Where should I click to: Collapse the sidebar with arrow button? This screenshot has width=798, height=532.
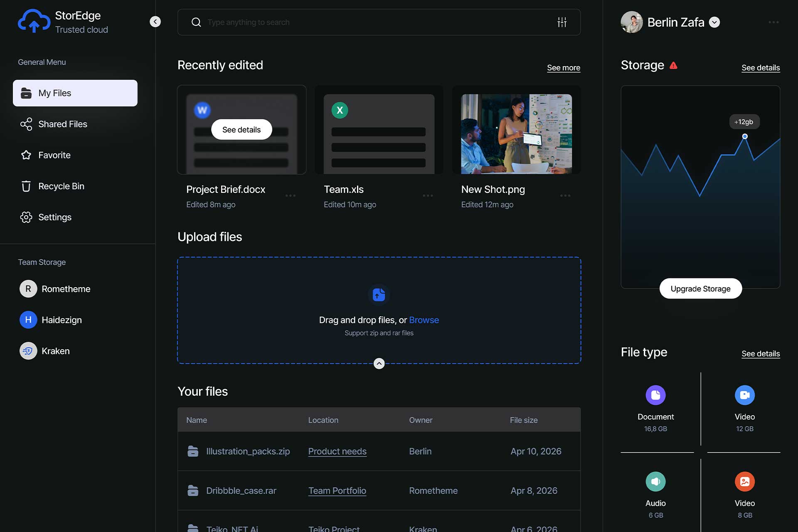(155, 22)
